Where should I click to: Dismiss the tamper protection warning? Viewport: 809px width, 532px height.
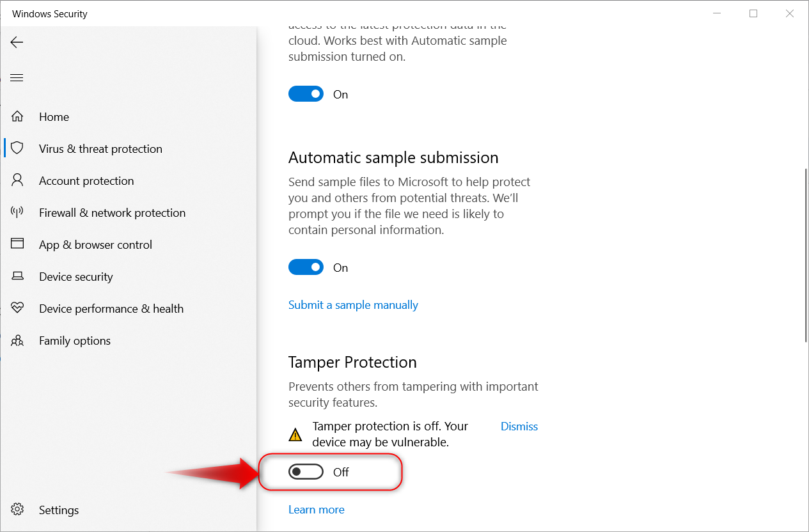519,426
